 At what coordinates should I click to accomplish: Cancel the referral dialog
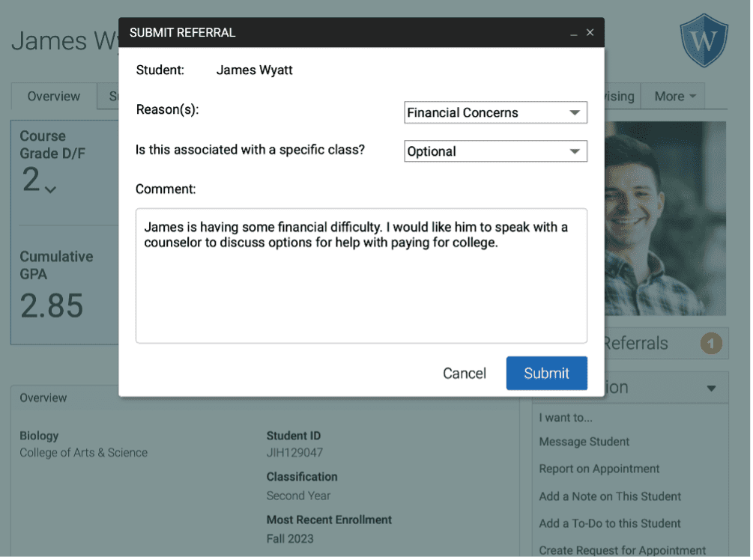pos(464,373)
